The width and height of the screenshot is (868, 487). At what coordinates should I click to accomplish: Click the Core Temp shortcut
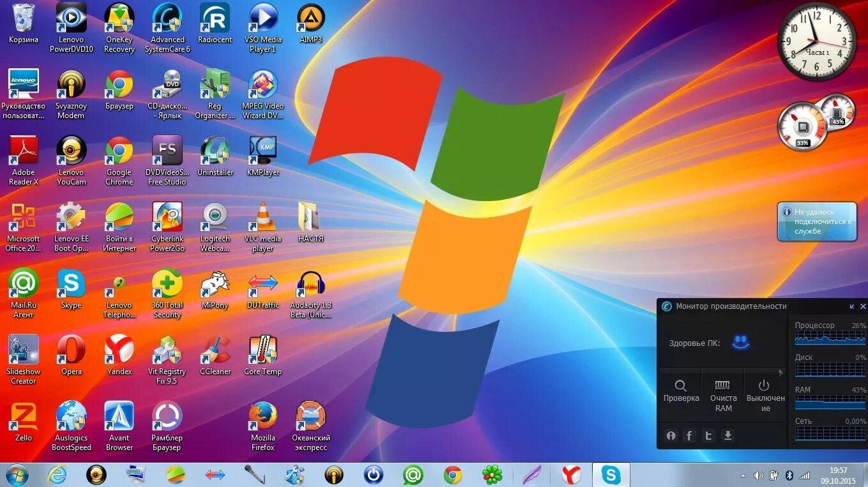coord(263,356)
